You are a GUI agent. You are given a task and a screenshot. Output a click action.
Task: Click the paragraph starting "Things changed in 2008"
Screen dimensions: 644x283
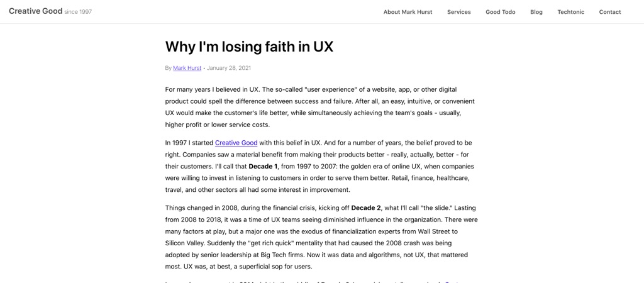(321, 237)
